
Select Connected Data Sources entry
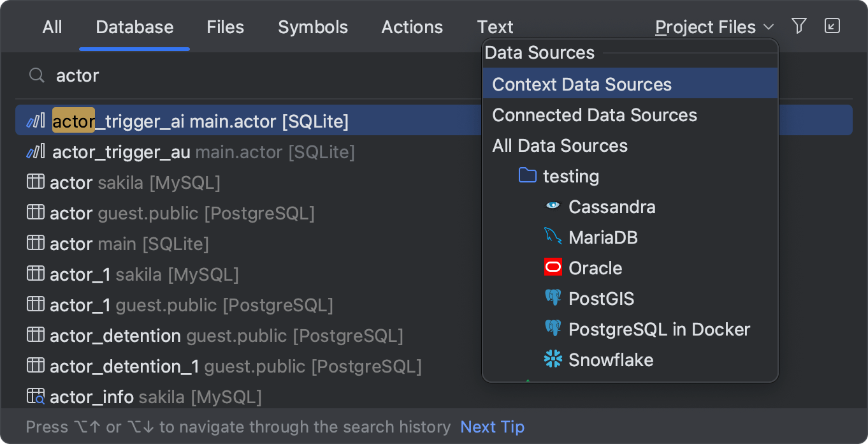click(594, 115)
